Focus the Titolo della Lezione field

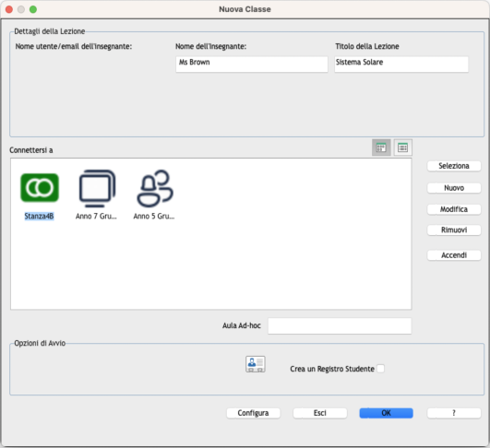pos(401,65)
